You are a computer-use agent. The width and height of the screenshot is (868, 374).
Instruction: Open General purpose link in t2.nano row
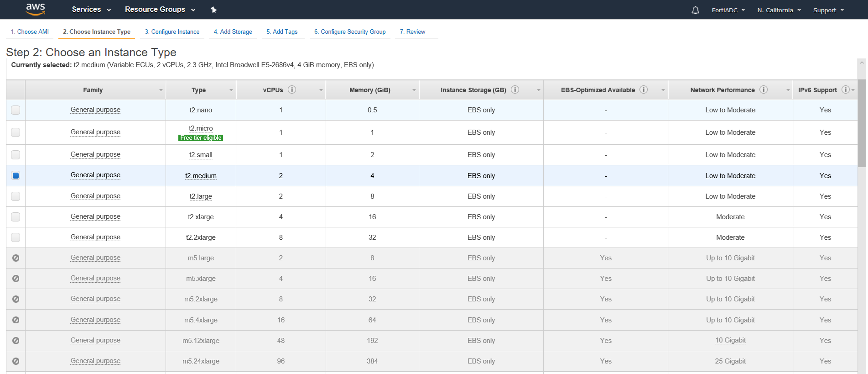pos(95,110)
